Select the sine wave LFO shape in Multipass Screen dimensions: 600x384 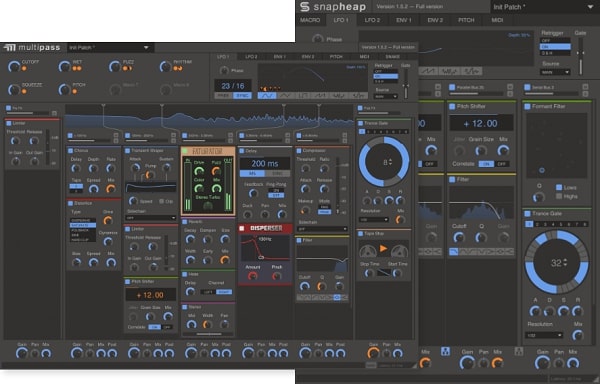point(267,96)
